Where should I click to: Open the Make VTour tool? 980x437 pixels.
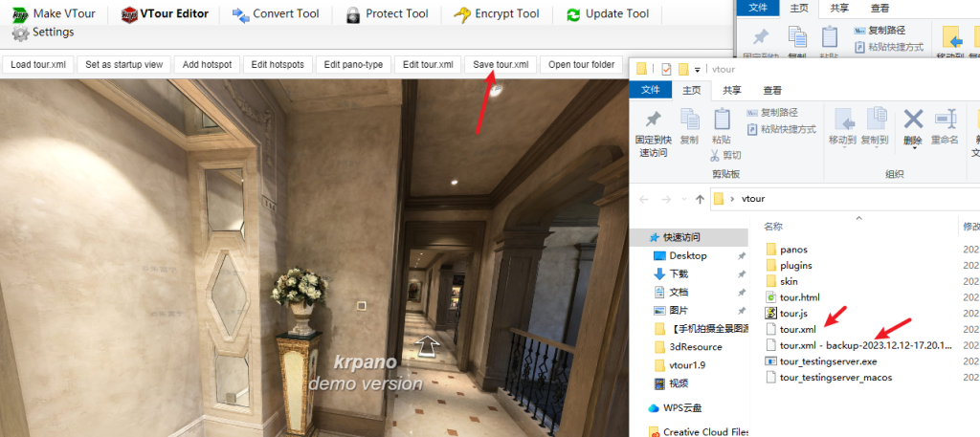pyautogui.click(x=53, y=13)
